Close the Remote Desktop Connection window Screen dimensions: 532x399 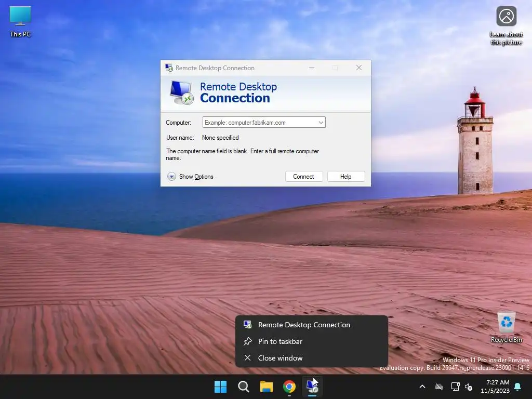point(358,68)
